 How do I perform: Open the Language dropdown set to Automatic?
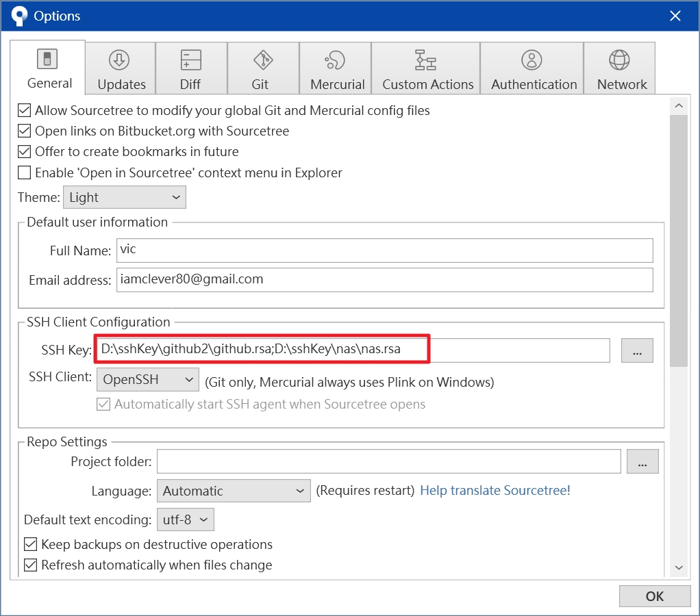234,491
